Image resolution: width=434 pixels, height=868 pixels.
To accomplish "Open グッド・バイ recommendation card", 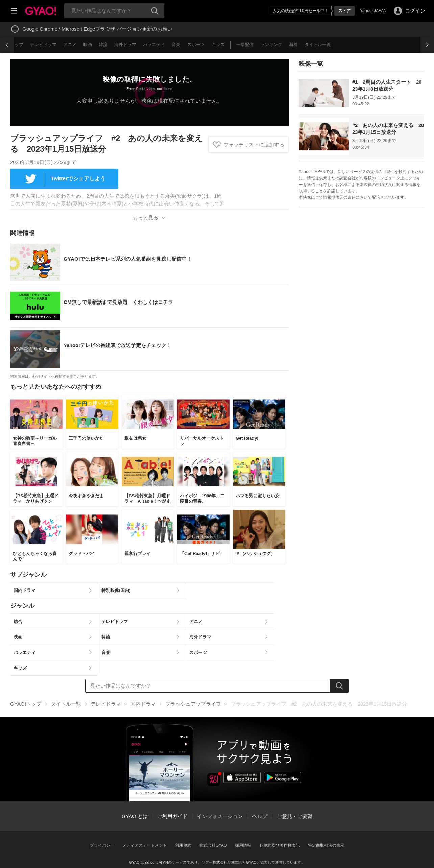I will 92,537.
